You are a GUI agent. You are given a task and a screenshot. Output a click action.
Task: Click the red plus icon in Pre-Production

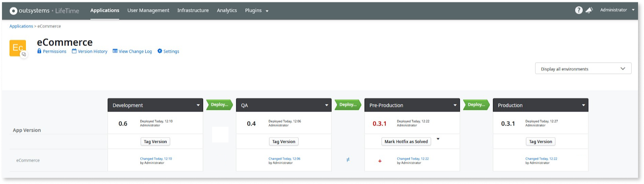(380, 161)
